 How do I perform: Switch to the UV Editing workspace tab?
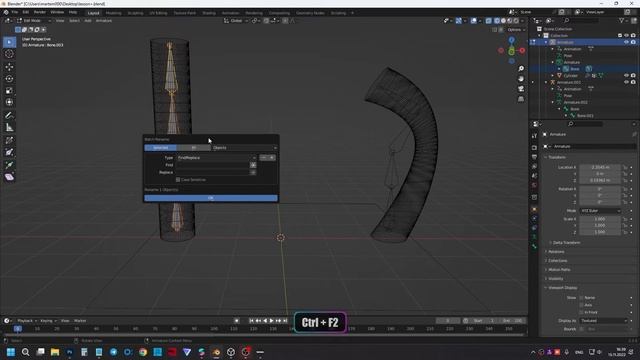coord(158,13)
